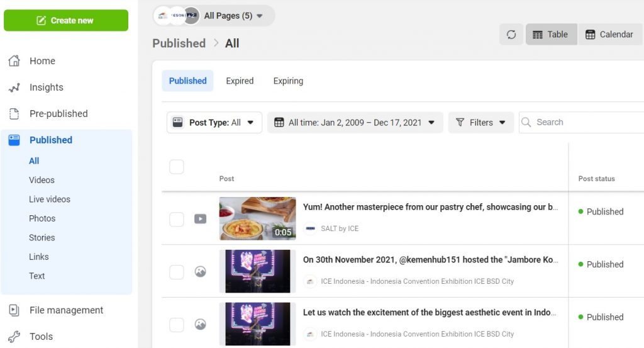Expand the All Pages (5) selector

click(x=214, y=16)
